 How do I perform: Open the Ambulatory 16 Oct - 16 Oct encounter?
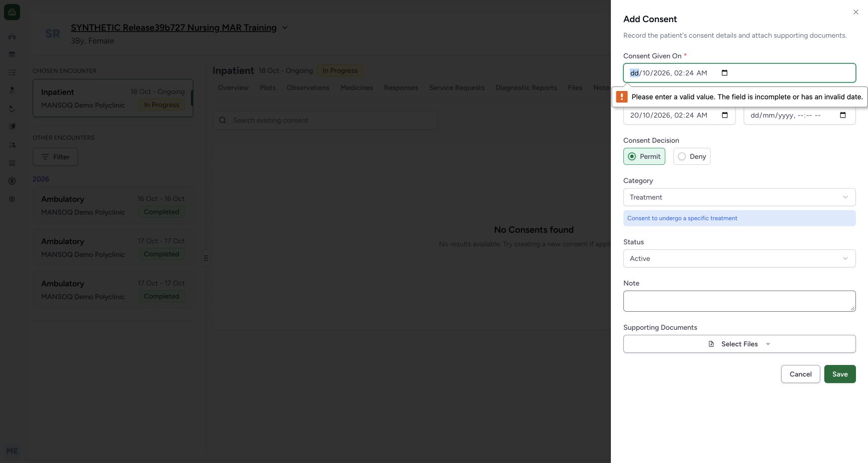(113, 205)
